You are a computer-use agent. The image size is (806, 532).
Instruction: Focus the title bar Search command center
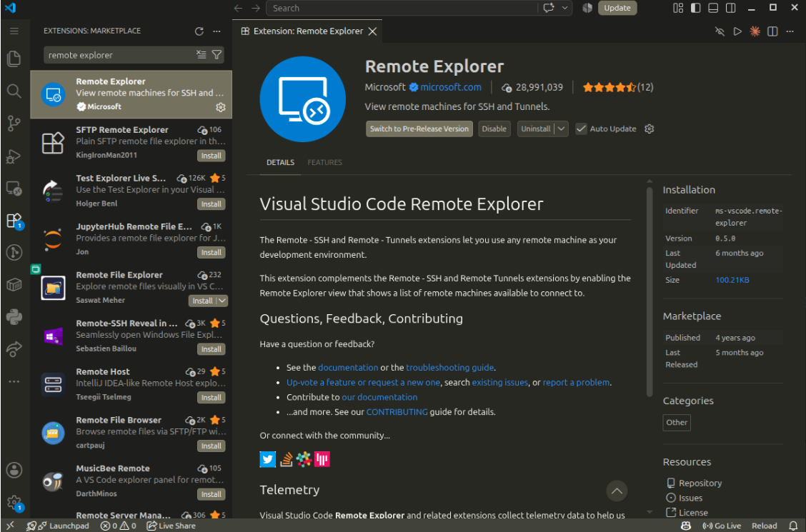point(402,9)
